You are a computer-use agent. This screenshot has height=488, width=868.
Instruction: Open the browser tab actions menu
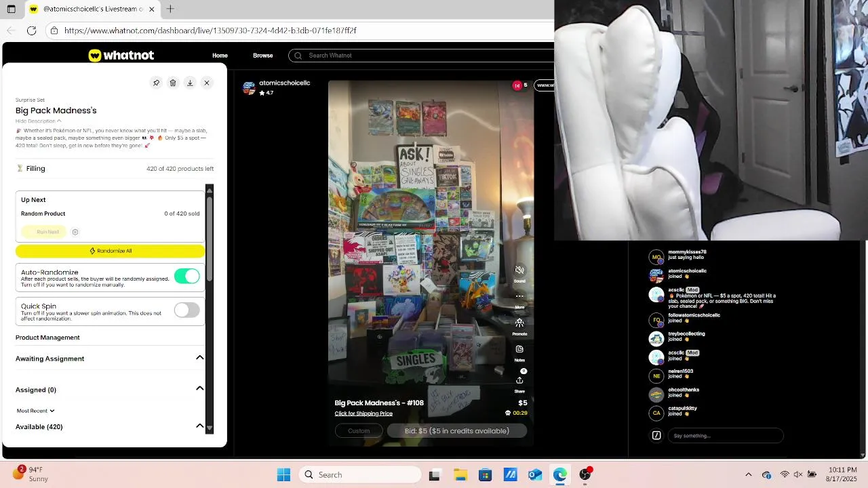click(x=11, y=9)
